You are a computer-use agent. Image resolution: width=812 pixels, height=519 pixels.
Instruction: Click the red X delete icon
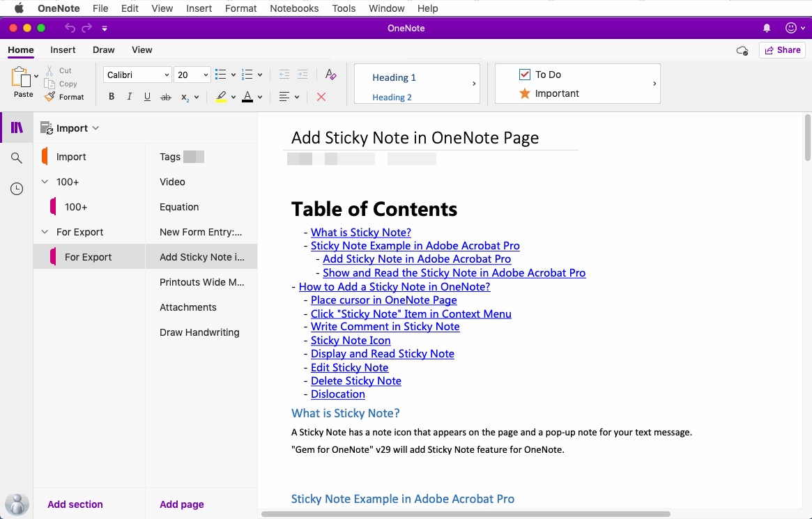click(321, 97)
